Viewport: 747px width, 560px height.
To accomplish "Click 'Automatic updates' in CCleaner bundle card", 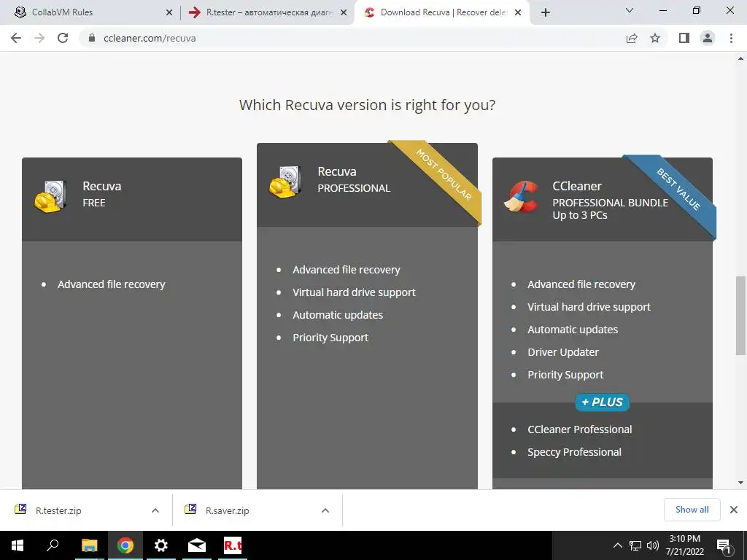I will pyautogui.click(x=573, y=330).
